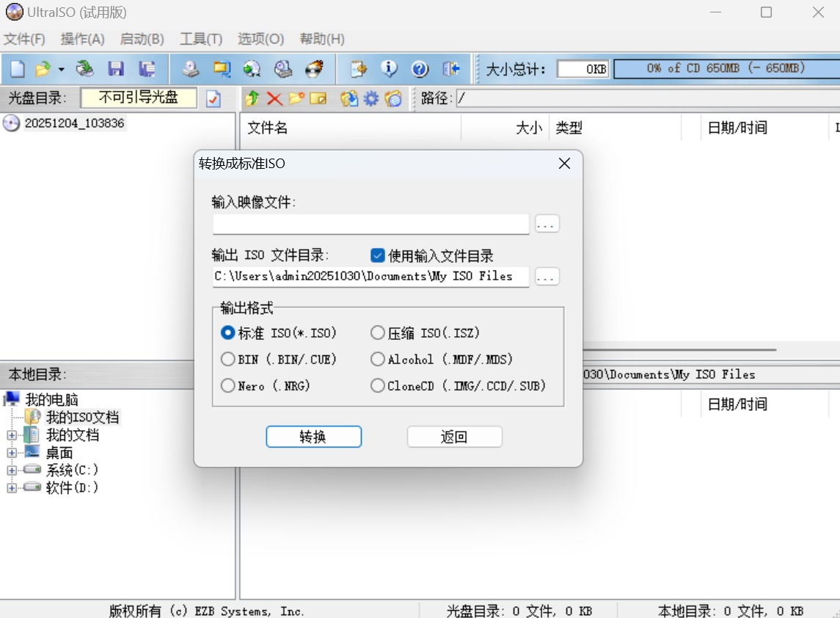840x618 pixels.
Task: Click the CD 650MB capacity progress bar
Action: (x=726, y=68)
